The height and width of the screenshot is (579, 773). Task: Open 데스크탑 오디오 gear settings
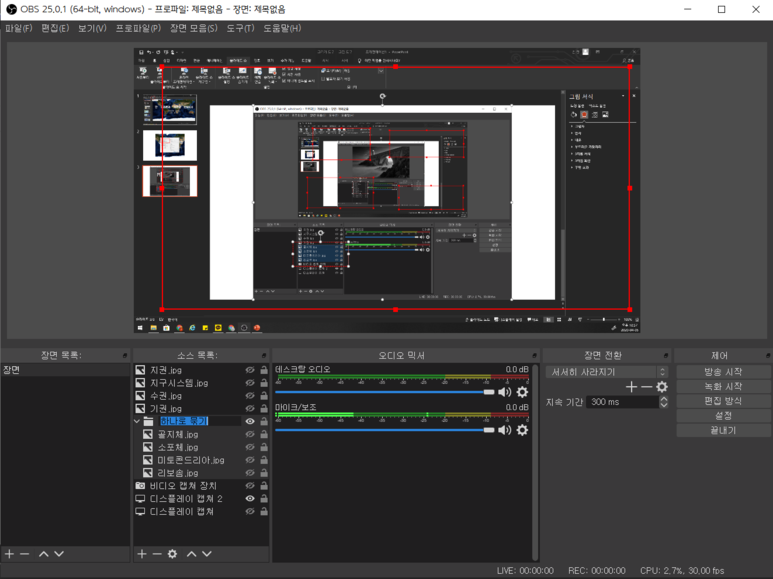[x=522, y=392]
